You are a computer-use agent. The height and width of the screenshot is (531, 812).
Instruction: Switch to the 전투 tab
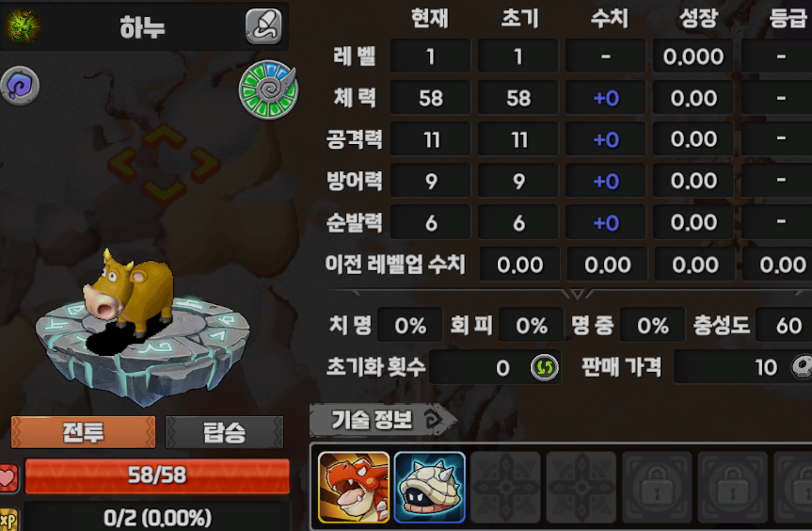click(83, 432)
